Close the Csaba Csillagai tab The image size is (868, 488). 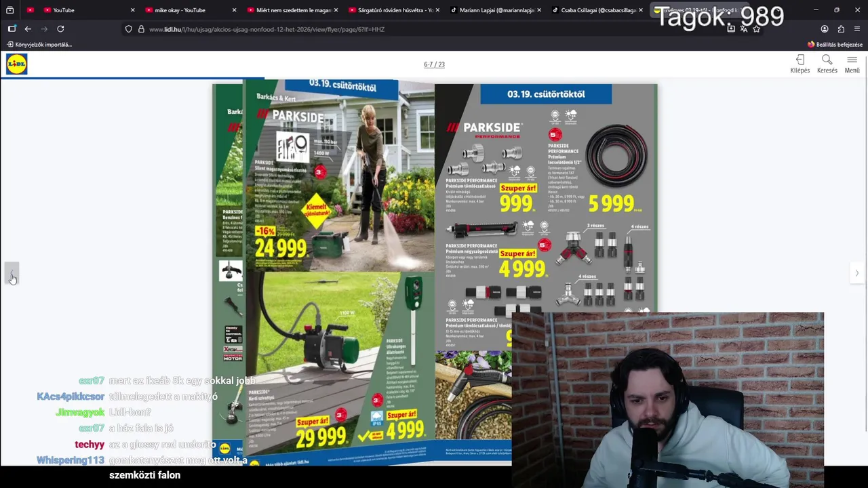[641, 10]
